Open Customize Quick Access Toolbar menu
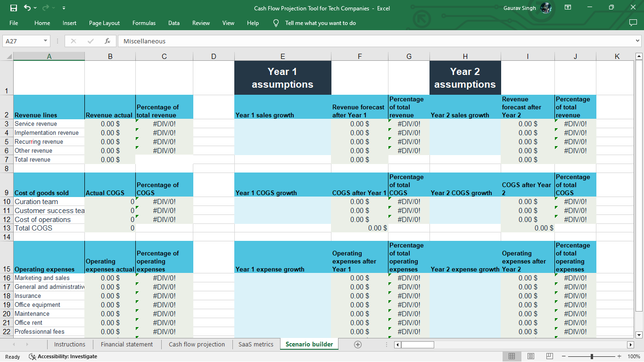Image resolution: width=644 pixels, height=362 pixels. (64, 8)
